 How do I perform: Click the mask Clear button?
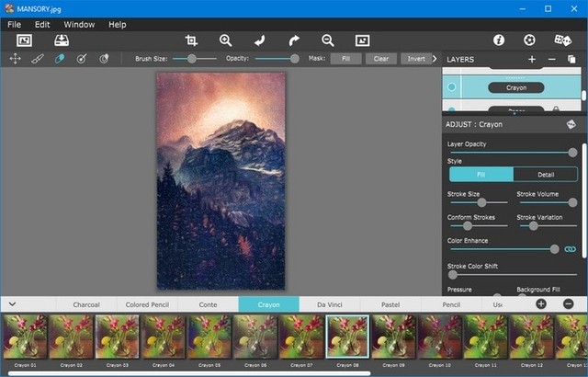(x=380, y=58)
